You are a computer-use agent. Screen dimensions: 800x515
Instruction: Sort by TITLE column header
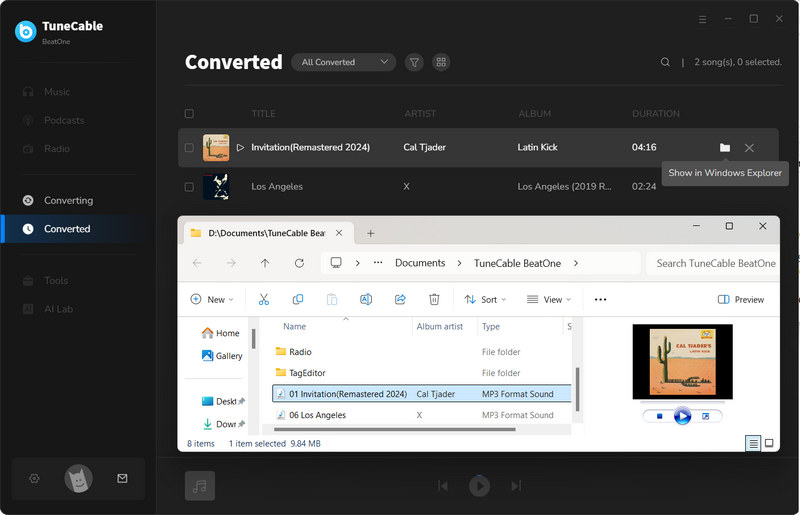(263, 114)
